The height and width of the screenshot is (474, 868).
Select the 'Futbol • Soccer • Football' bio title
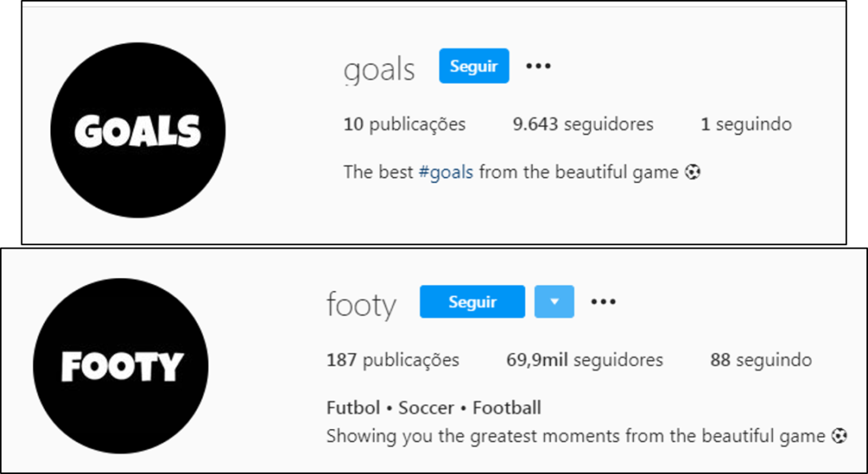[433, 408]
